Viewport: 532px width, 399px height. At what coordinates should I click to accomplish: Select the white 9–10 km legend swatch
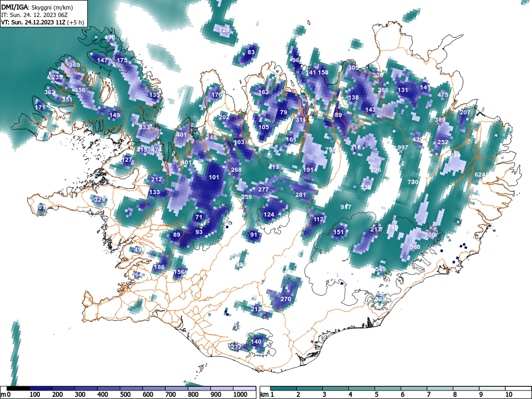(492, 388)
